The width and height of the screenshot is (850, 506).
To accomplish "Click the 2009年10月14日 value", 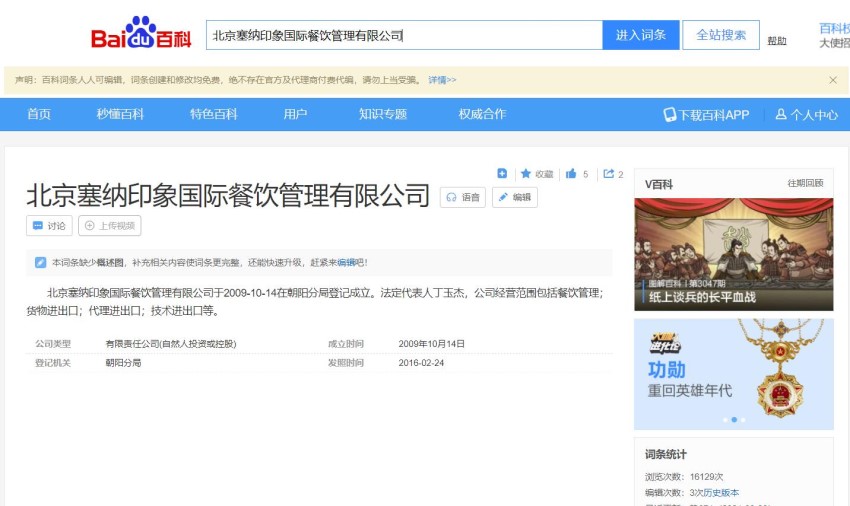I will click(x=432, y=344).
